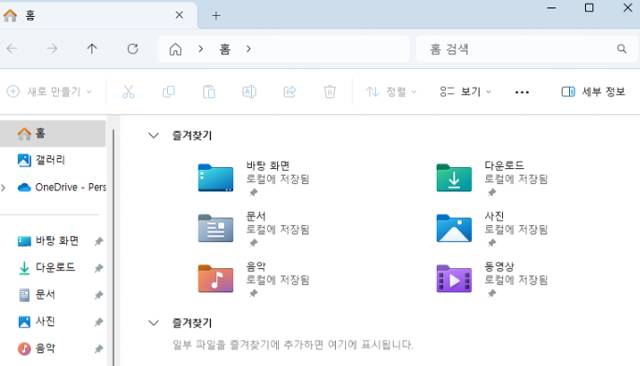Collapse the first 즐겨찾기 section

[153, 135]
